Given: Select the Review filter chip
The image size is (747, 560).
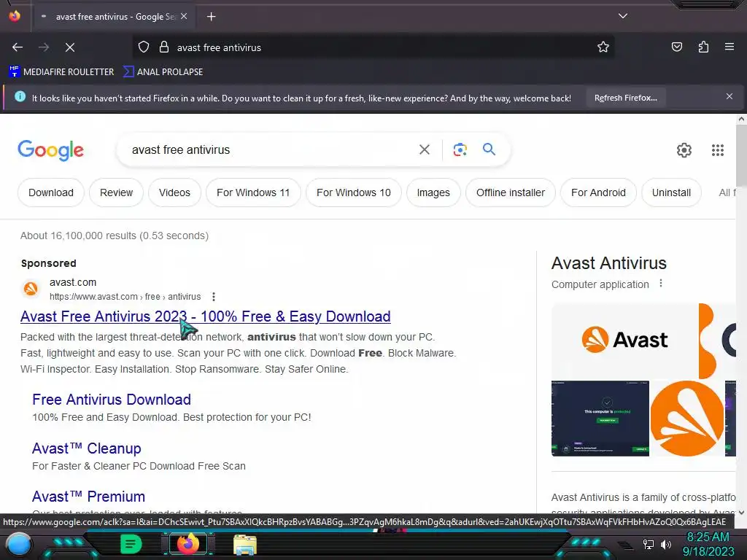Looking at the screenshot, I should pos(116,192).
